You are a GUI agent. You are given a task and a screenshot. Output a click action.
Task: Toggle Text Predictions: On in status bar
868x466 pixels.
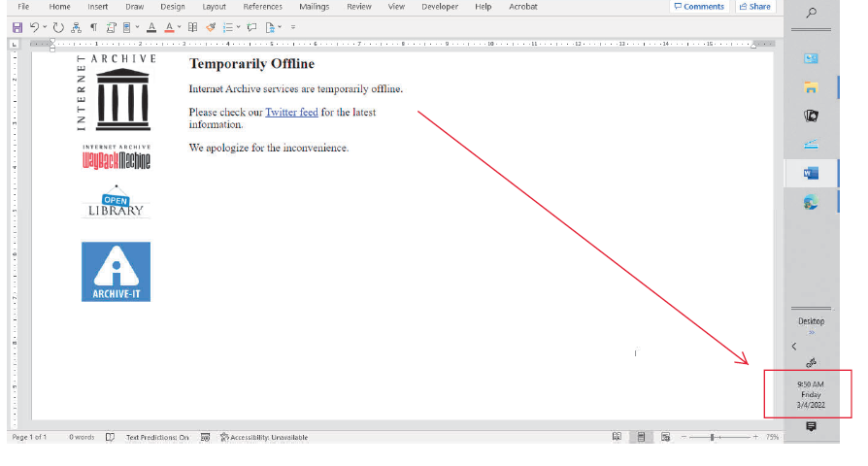tap(157, 437)
